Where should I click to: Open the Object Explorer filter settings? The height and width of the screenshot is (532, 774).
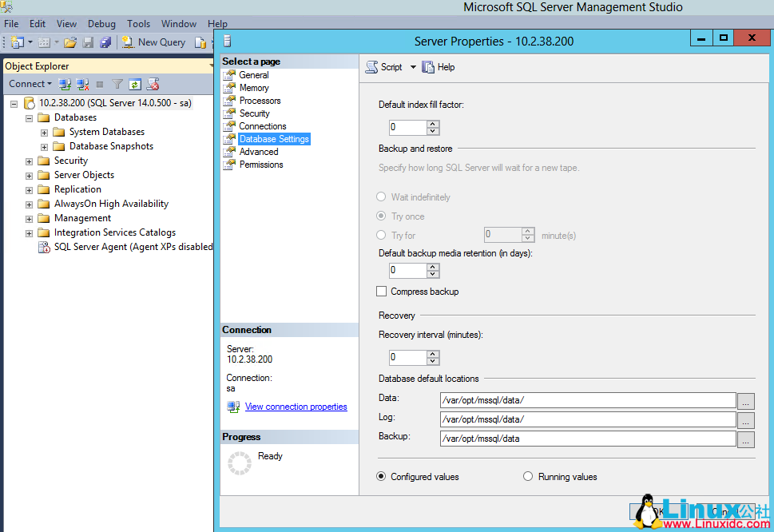point(117,84)
